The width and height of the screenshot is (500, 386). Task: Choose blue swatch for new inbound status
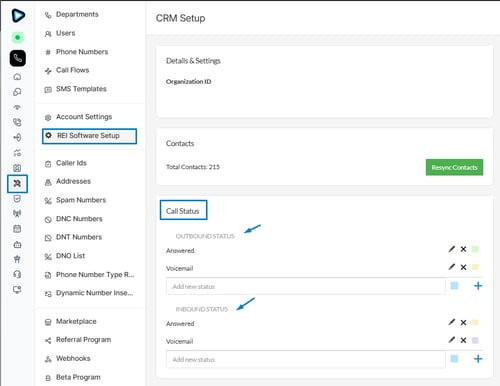coord(454,358)
